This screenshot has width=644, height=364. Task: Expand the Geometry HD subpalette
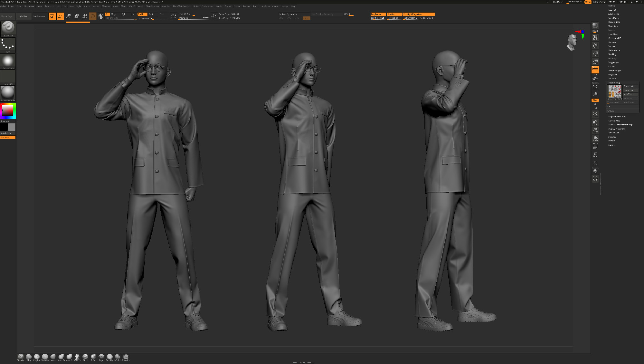[615, 38]
